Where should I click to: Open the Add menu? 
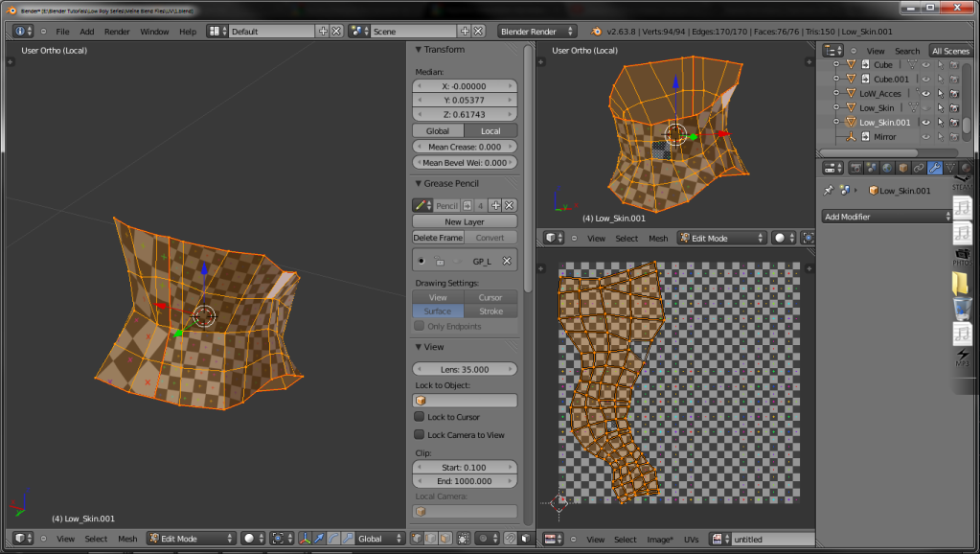click(x=87, y=32)
